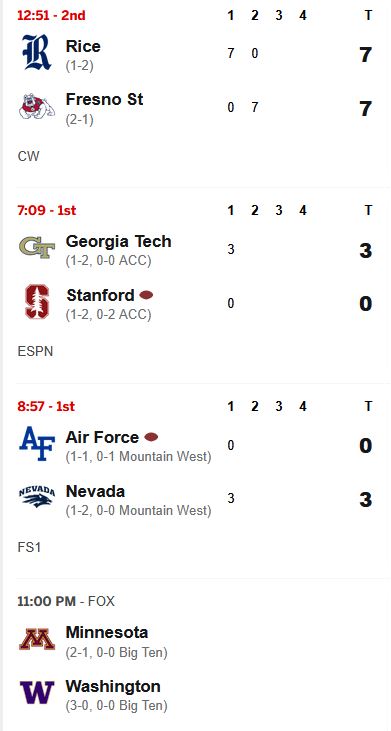This screenshot has width=391, height=731.
Task: Select the Georgia Tech team name
Action: pyautogui.click(x=118, y=241)
